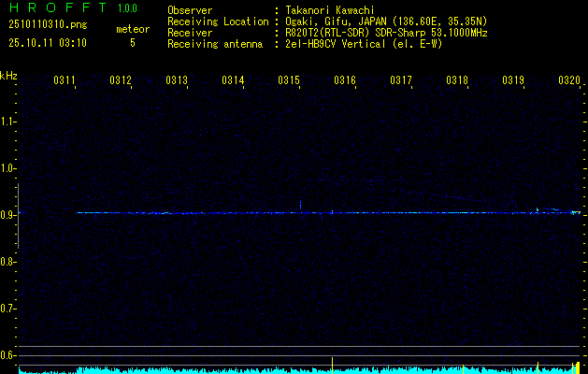Select the filename 2510110310.png

pos(48,25)
